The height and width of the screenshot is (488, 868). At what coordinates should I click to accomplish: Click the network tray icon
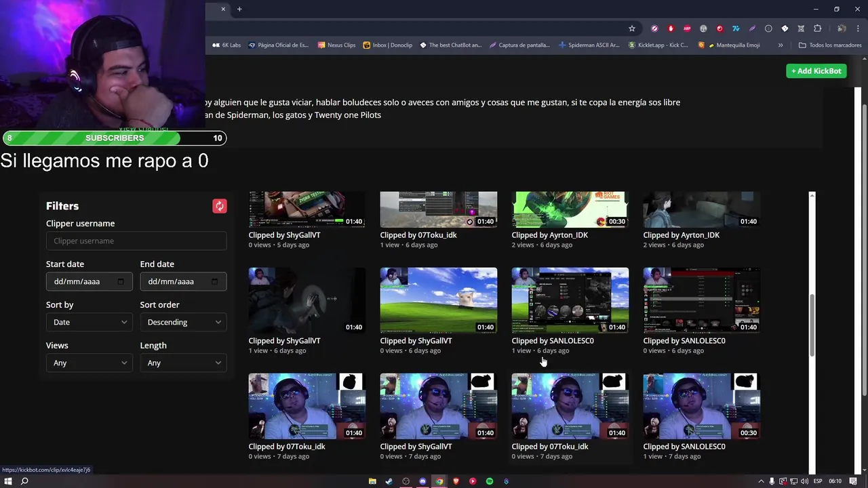tap(794, 481)
